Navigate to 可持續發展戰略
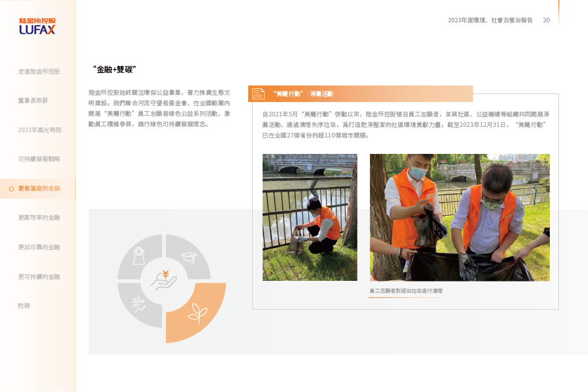Screen dimensions: 588x392 coord(39,159)
